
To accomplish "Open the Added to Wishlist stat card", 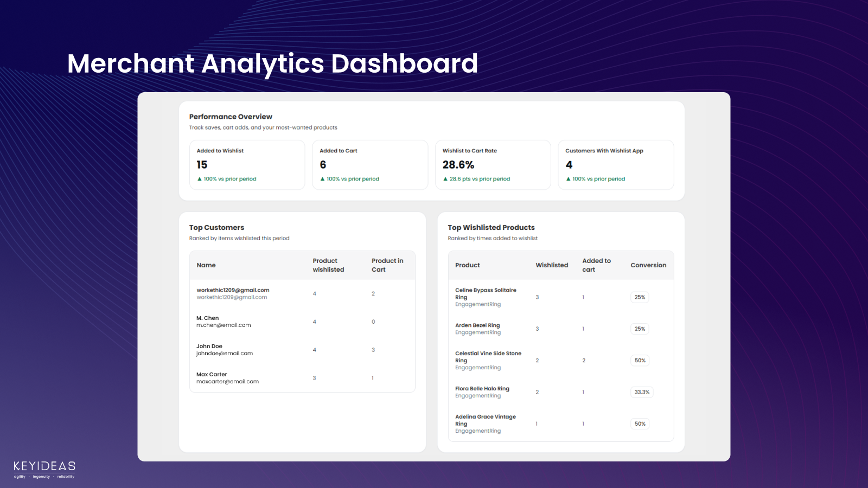I will [x=247, y=165].
